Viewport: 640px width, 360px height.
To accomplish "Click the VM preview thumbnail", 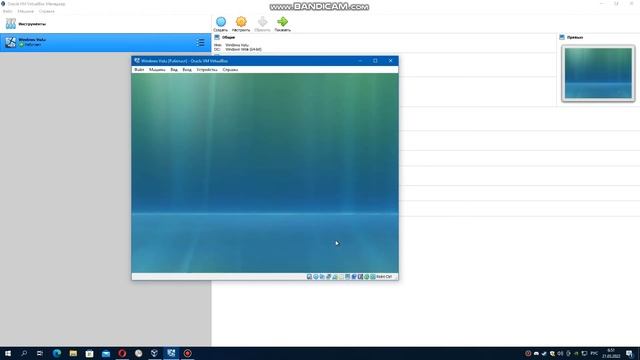I will click(x=598, y=73).
